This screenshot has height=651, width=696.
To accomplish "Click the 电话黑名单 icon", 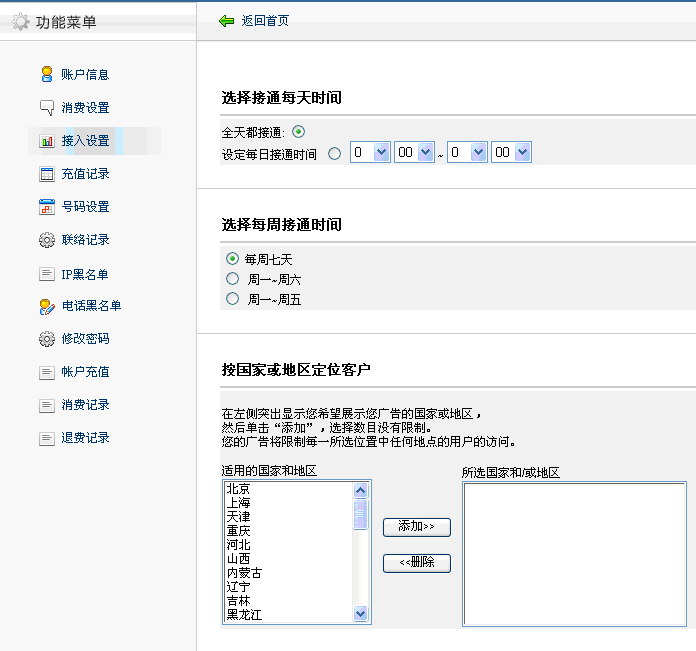I will (x=46, y=306).
